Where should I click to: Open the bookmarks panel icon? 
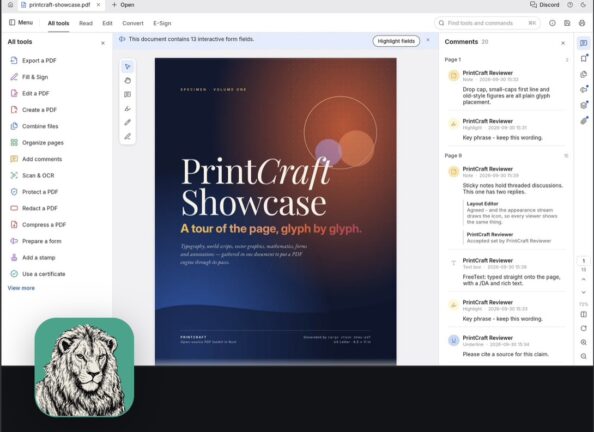coord(584,58)
